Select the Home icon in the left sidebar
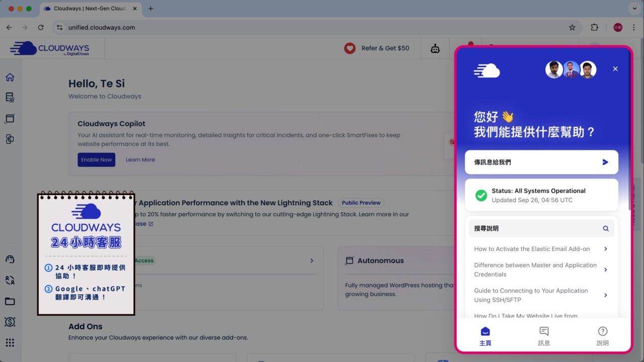The height and width of the screenshot is (362, 644). click(10, 77)
